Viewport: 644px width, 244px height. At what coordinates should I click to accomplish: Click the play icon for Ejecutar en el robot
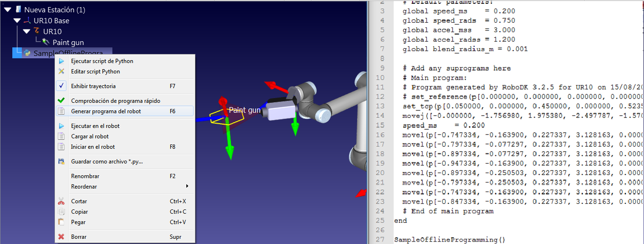click(x=61, y=126)
